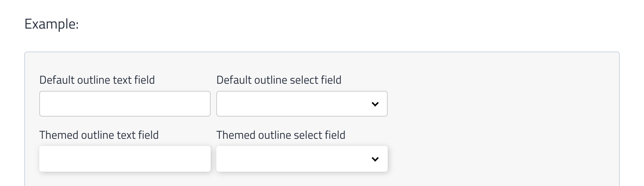Click the word "Default" above the select box
Viewport: 644px width, 186px height.
(x=234, y=80)
